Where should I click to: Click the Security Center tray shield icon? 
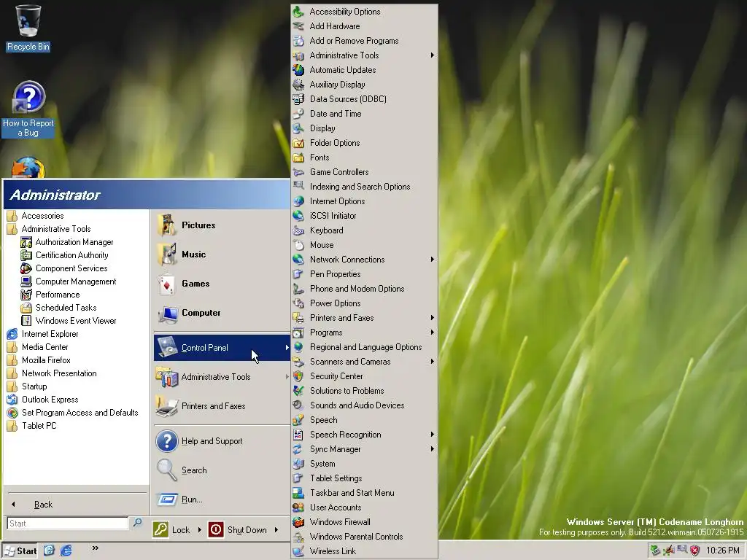tap(694, 551)
